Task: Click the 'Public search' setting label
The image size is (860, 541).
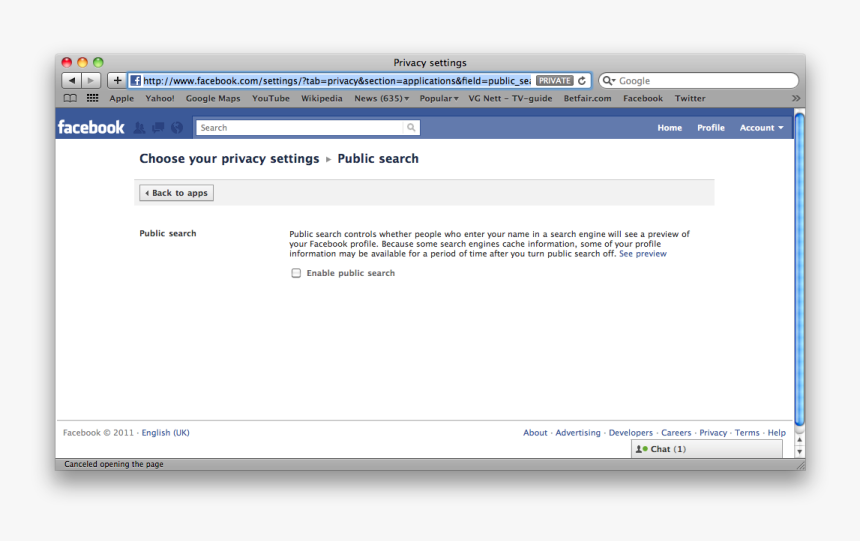Action: coord(167,233)
